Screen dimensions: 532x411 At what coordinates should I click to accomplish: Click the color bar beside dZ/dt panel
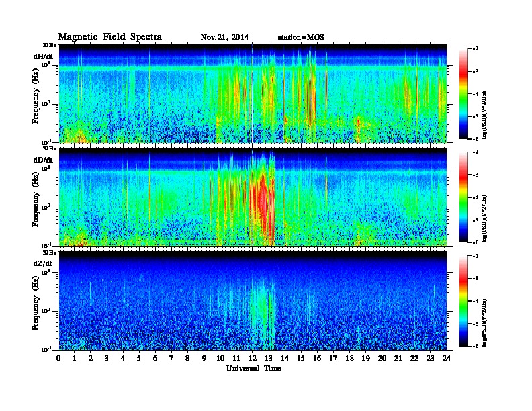[x=463, y=301]
